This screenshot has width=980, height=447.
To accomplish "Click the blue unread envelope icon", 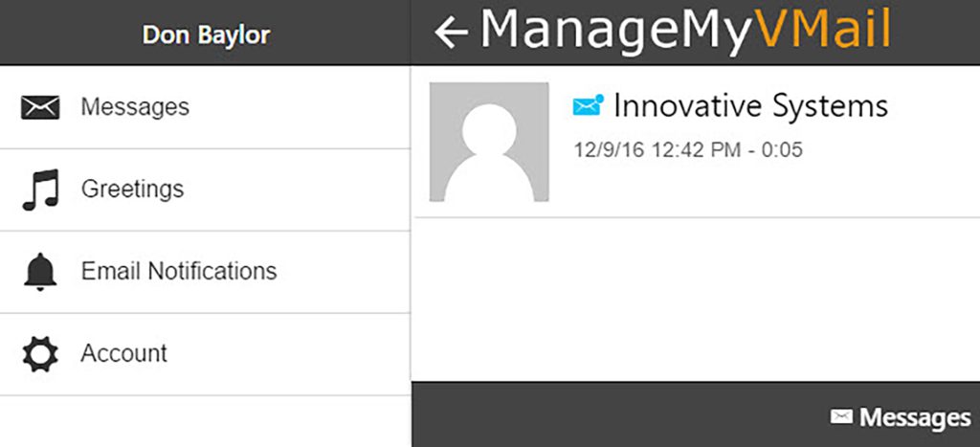I will (x=589, y=105).
